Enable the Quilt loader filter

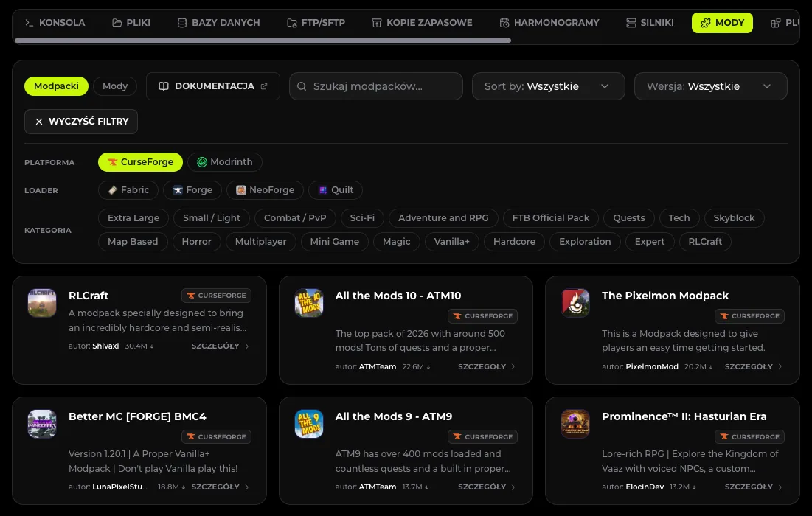pyautogui.click(x=335, y=190)
